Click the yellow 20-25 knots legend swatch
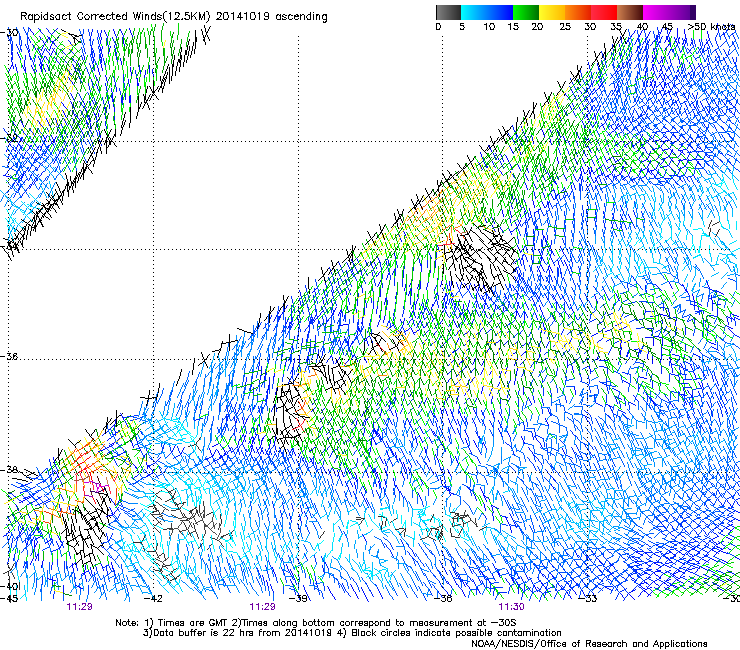The height and width of the screenshot is (650, 740). click(x=552, y=12)
